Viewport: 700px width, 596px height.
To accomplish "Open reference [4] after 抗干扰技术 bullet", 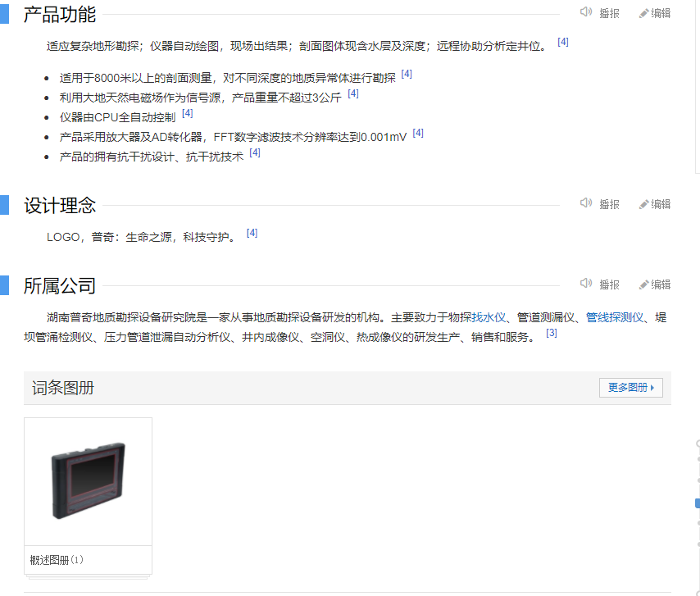I will pyautogui.click(x=255, y=152).
